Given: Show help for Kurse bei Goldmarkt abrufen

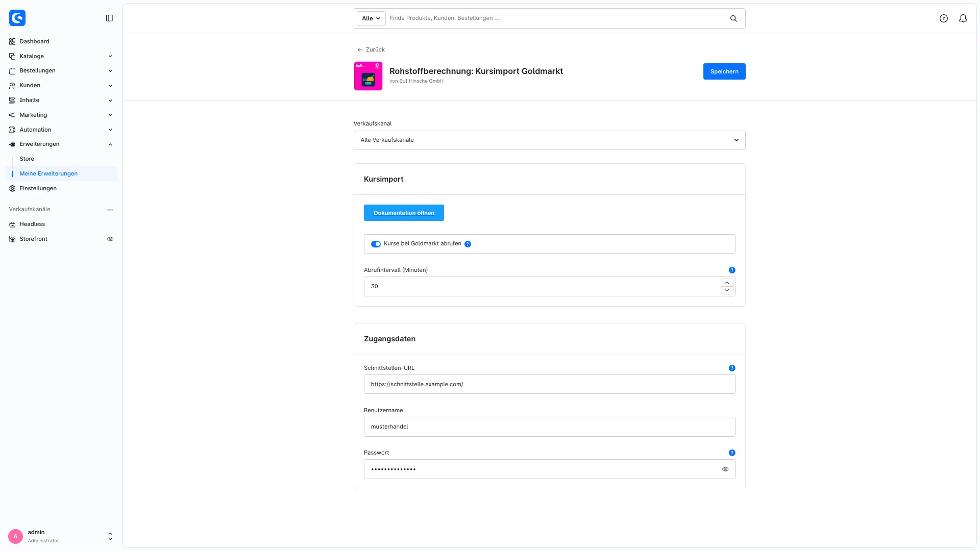Looking at the screenshot, I should [x=468, y=244].
